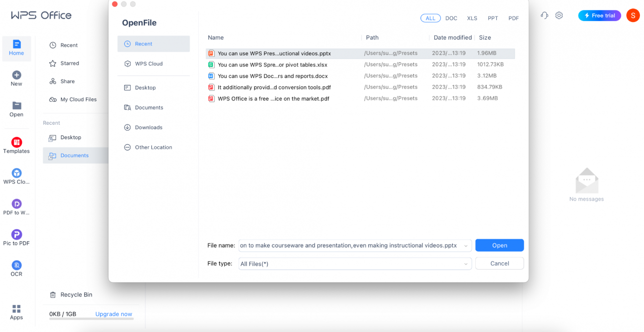
Task: Open the File type dropdown
Action: click(355, 264)
